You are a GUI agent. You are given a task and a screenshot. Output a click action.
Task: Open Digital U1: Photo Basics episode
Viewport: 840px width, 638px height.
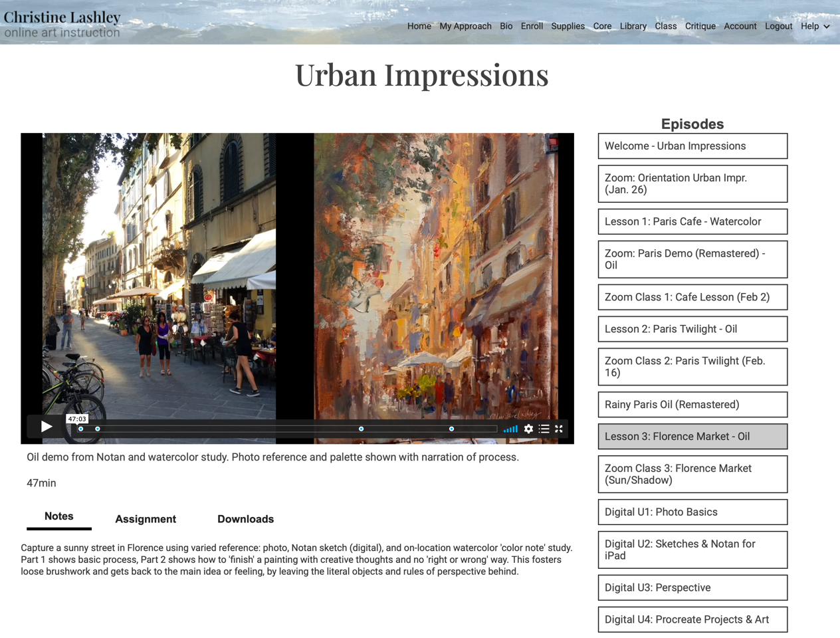tap(692, 512)
